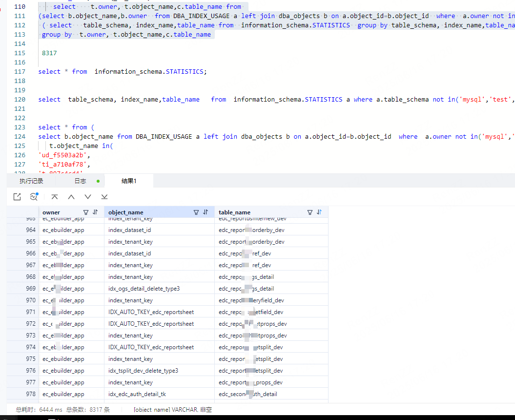
Task: Sort the owner column
Action: [95, 212]
